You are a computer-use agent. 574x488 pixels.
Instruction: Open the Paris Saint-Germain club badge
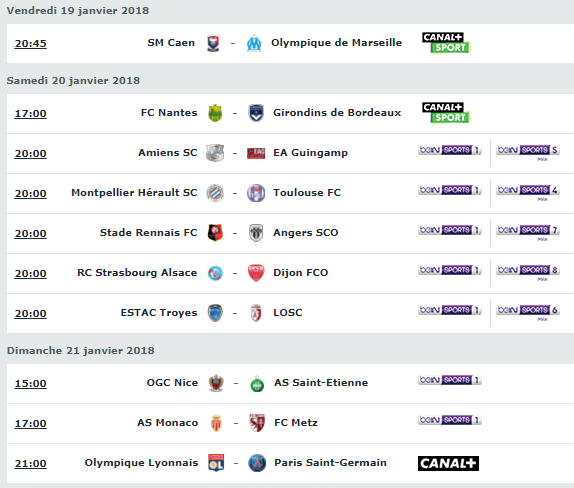[x=257, y=463]
